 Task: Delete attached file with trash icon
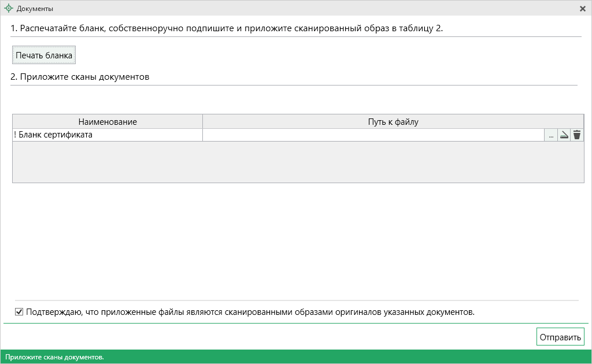(577, 135)
